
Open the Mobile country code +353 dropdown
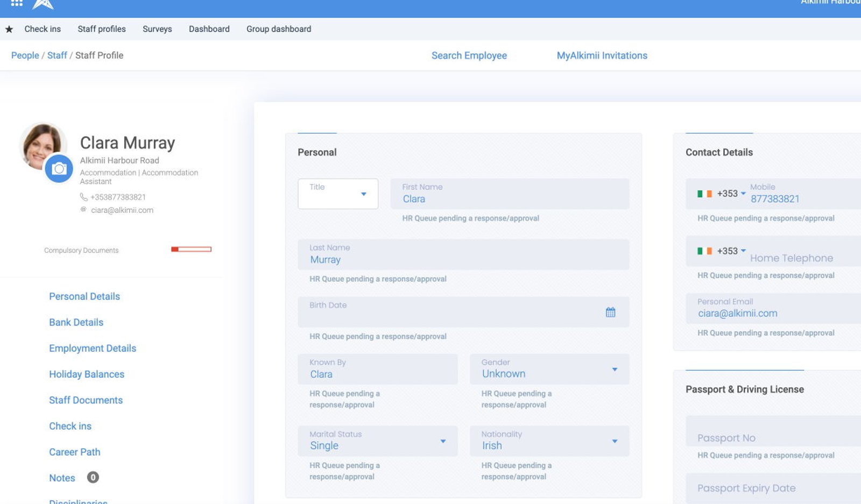tap(721, 194)
